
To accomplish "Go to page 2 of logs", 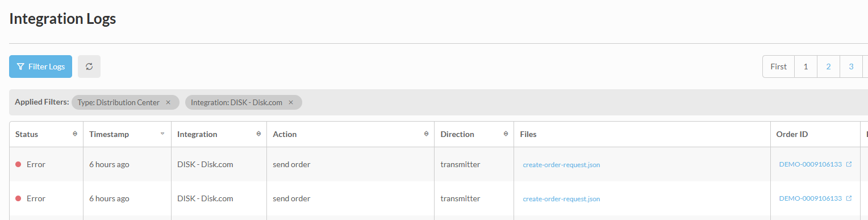I will click(x=828, y=67).
